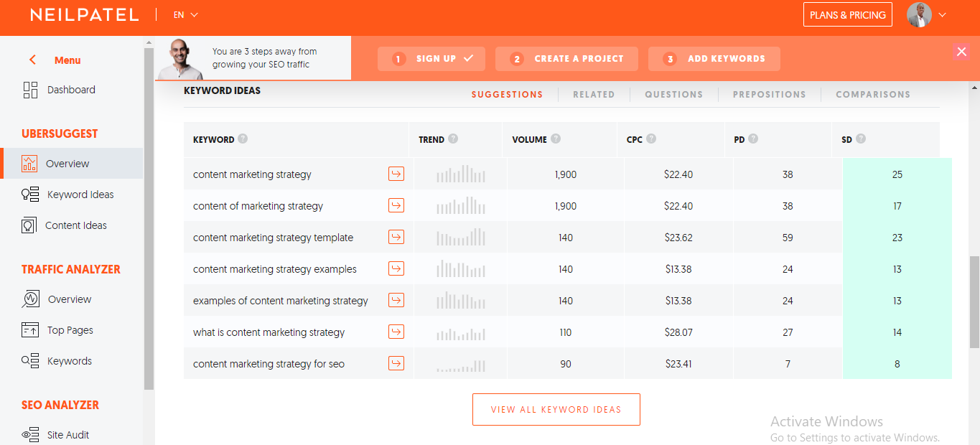980x445 pixels.
Task: Click CPC value $23.41
Action: [x=678, y=364]
